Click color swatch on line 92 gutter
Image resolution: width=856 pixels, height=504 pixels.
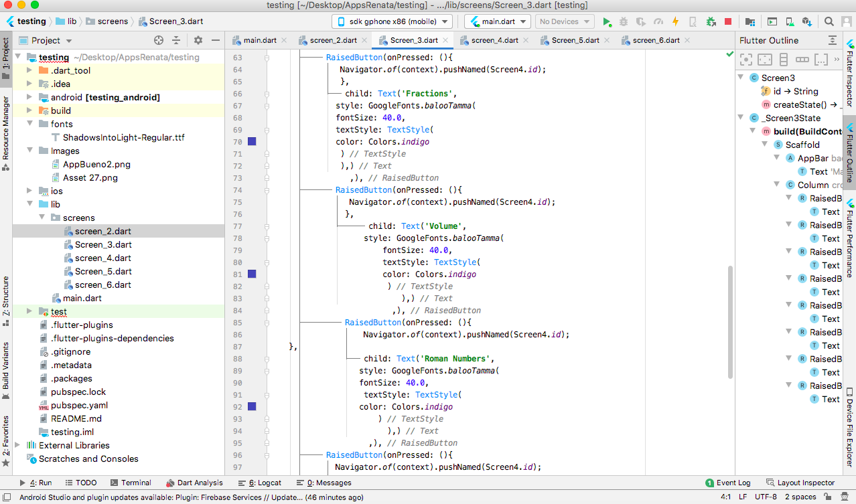click(252, 406)
